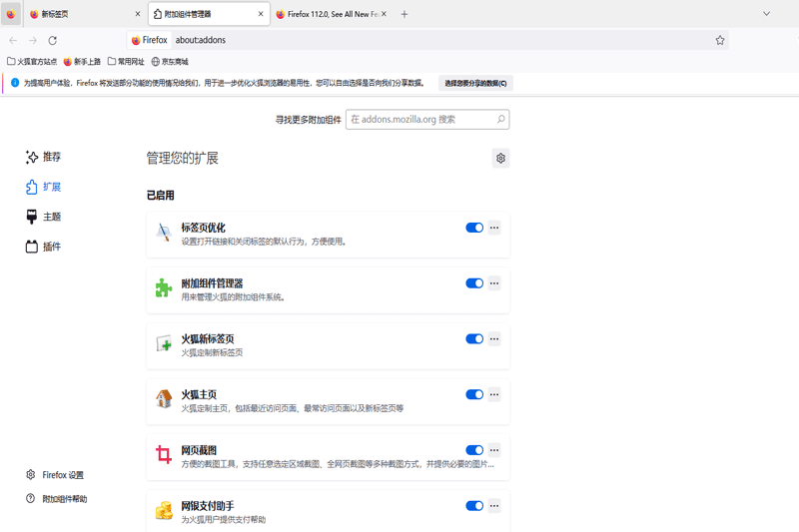Image resolution: width=799 pixels, height=532 pixels.
Task: Bookmark this page with star icon
Action: (719, 41)
